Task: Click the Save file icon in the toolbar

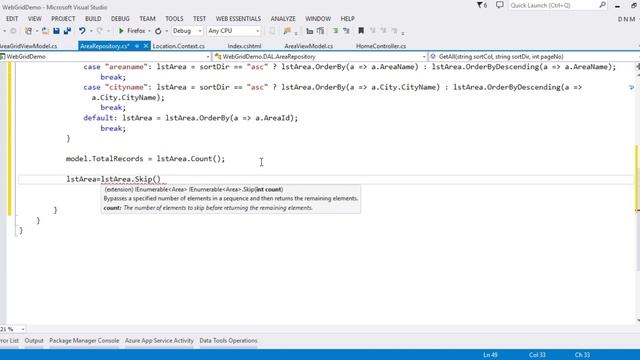Action: (x=56, y=31)
